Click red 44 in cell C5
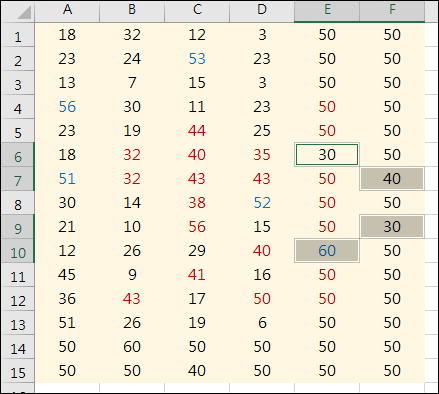 197,131
